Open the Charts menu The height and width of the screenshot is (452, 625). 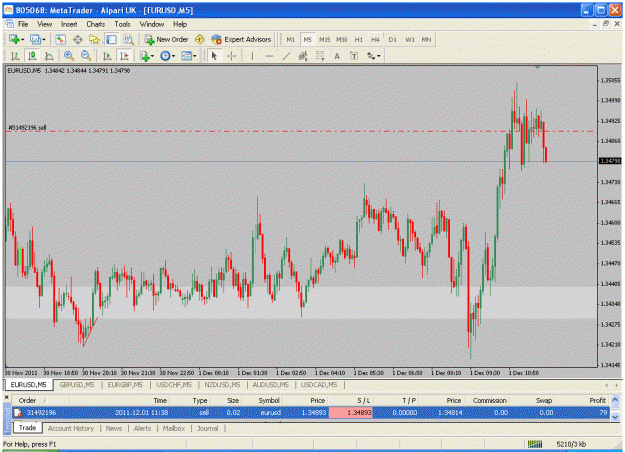click(x=96, y=24)
